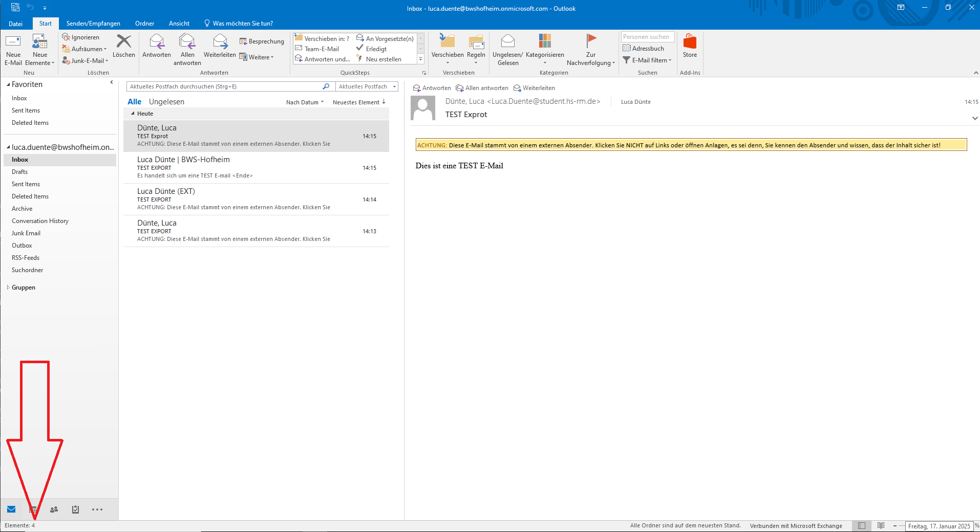This screenshot has width=980, height=532.
Task: Expand the Gruppen section
Action: point(8,287)
